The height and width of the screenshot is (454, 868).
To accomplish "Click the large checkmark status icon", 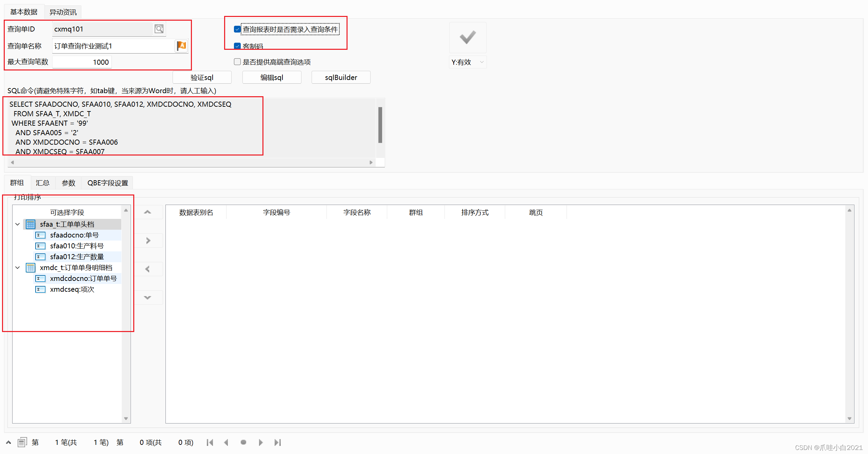I will 468,38.
